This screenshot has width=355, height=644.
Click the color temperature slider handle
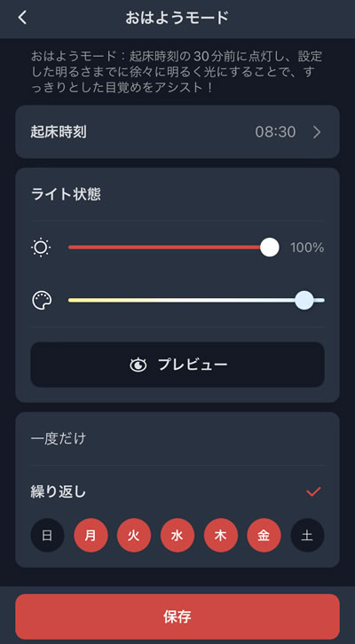click(x=304, y=300)
